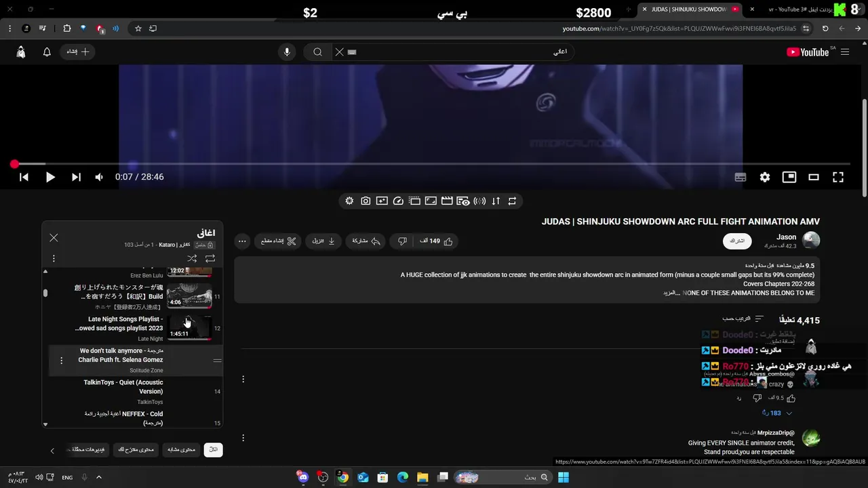Screen dimensions: 868x488
Task: Open Windows Start button in taskbar
Action: [x=564, y=477]
